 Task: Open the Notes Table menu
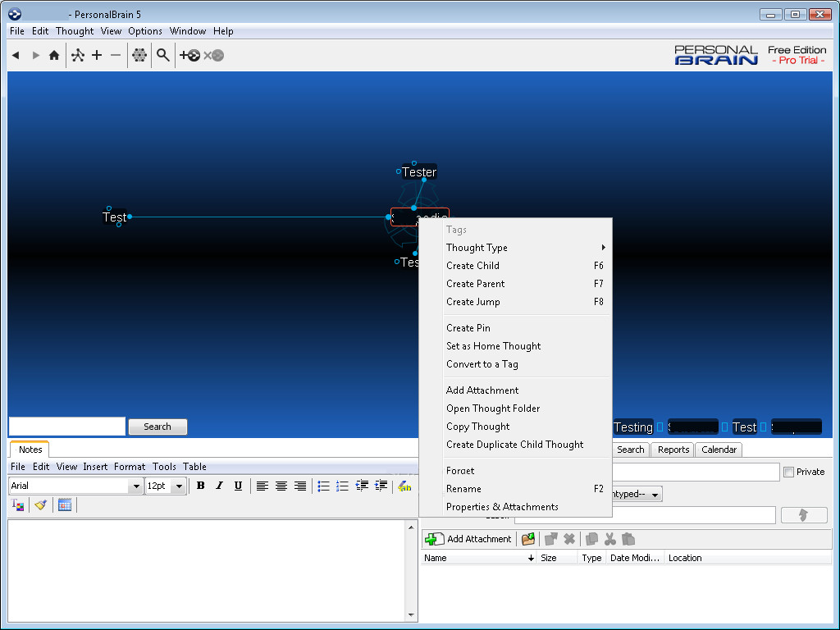(194, 467)
